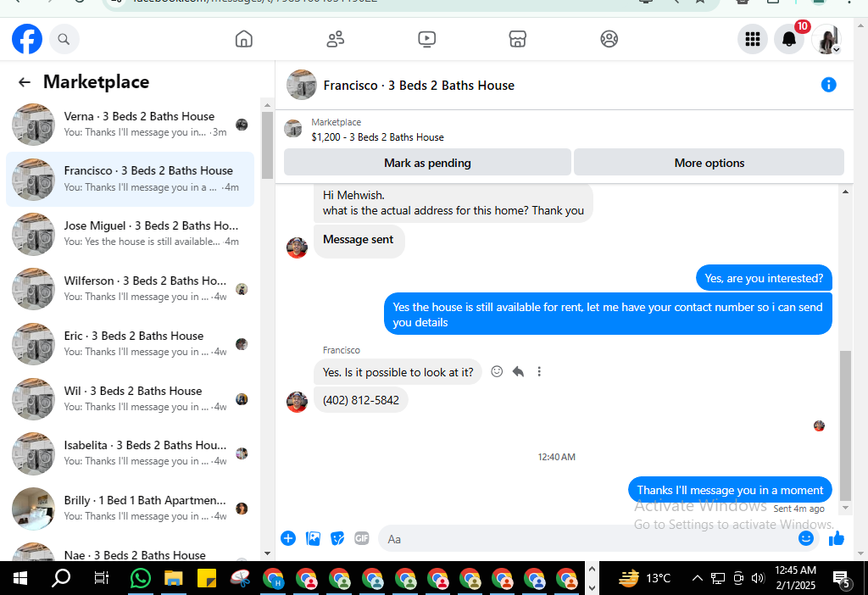Image resolution: width=868 pixels, height=595 pixels.
Task: Click the back arrow beside Marketplace
Action: [x=25, y=82]
